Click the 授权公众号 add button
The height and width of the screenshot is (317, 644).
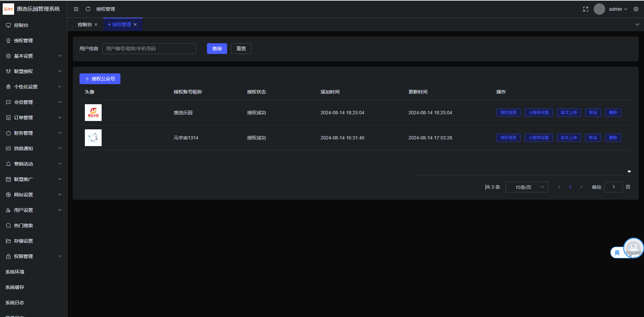tap(100, 79)
